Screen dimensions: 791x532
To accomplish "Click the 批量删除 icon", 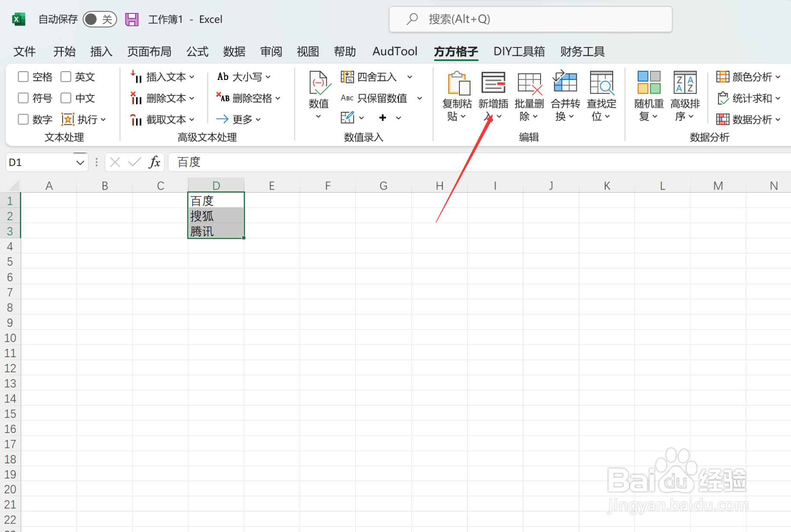I will pyautogui.click(x=529, y=83).
